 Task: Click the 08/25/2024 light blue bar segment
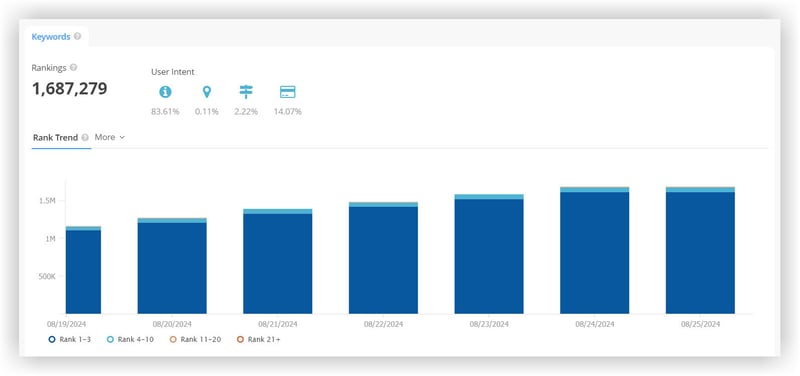pyautogui.click(x=700, y=189)
